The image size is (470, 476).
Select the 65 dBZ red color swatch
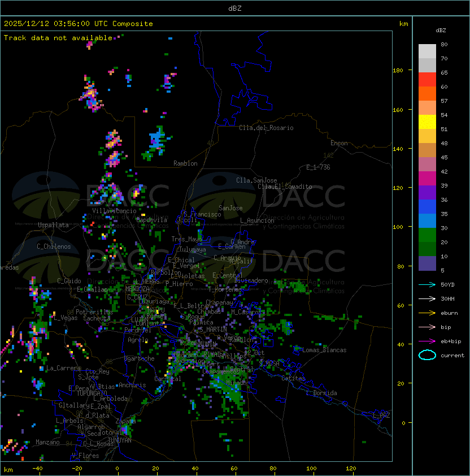pyautogui.click(x=427, y=79)
